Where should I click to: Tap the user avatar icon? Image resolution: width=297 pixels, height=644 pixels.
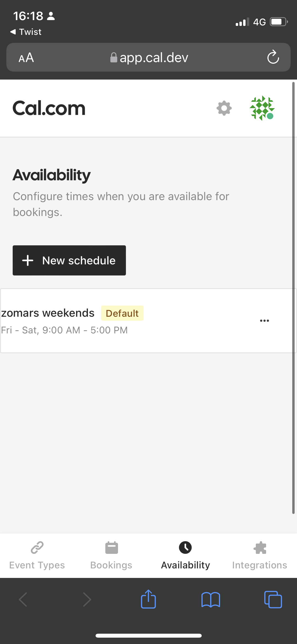263,108
